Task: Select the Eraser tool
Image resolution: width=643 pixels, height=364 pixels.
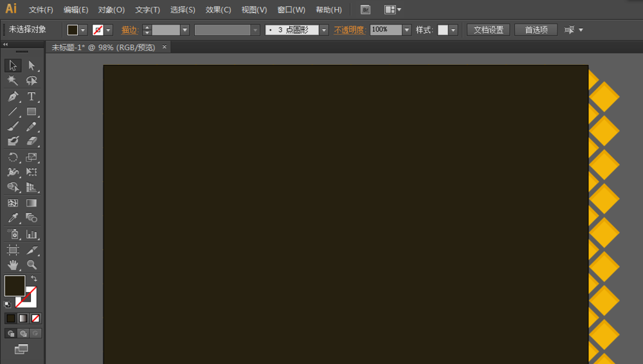Action: (32, 141)
